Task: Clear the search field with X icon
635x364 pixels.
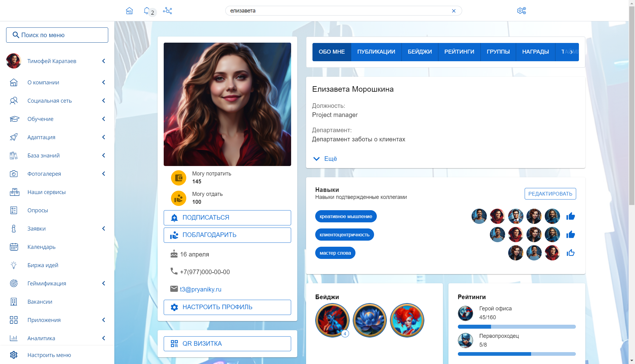Action: coord(454,11)
